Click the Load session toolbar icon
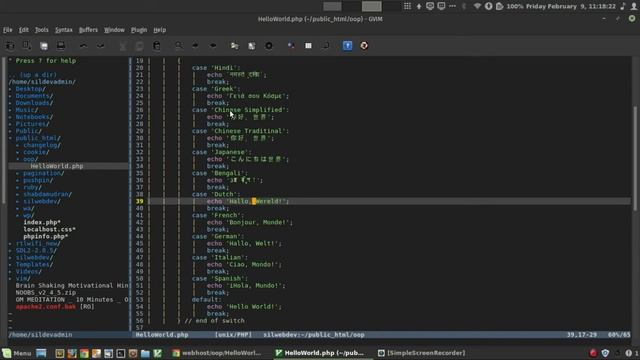Screen dimensions: 640x360 pos(235,46)
